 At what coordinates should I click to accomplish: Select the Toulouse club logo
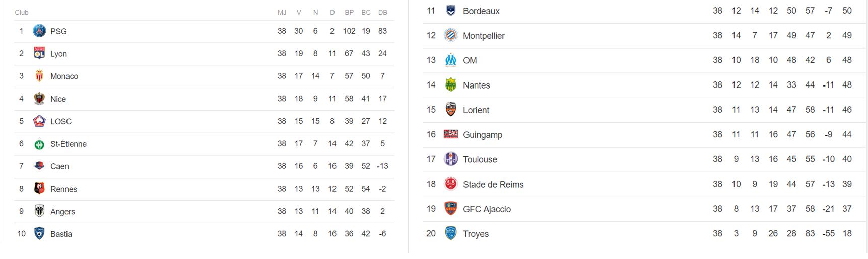coord(450,159)
